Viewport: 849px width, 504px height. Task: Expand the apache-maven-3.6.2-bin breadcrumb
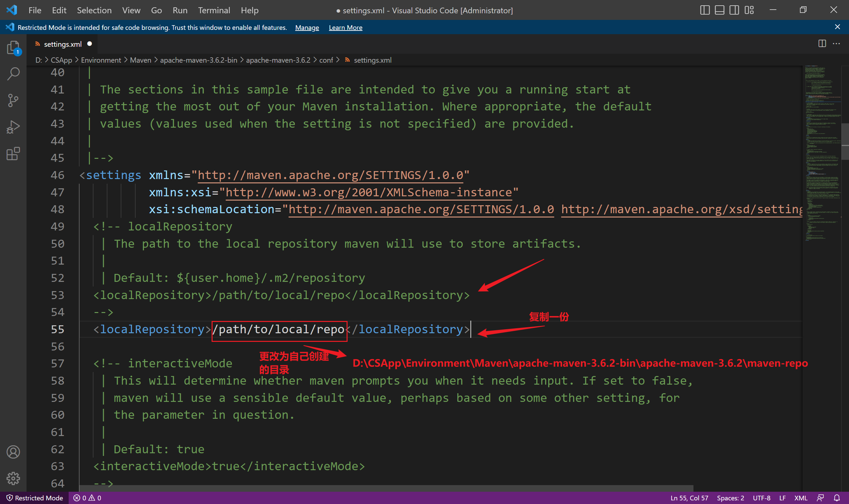(x=199, y=60)
